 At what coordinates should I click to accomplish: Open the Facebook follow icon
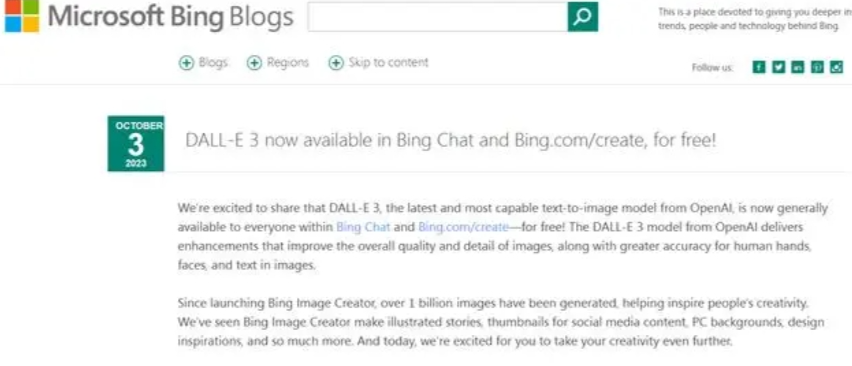click(x=759, y=67)
